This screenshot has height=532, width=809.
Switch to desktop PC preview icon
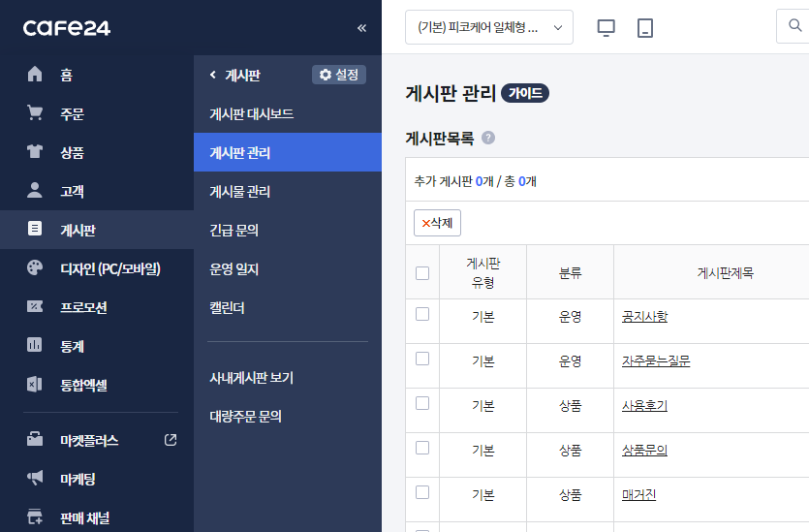(606, 28)
